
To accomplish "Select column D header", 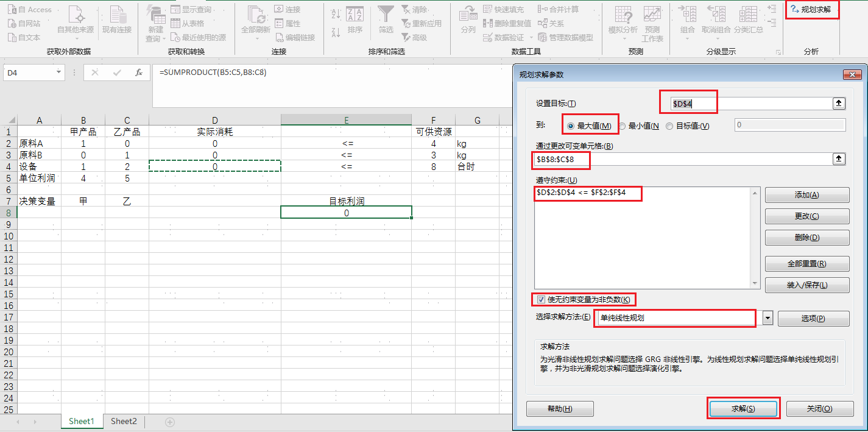I will [x=215, y=120].
